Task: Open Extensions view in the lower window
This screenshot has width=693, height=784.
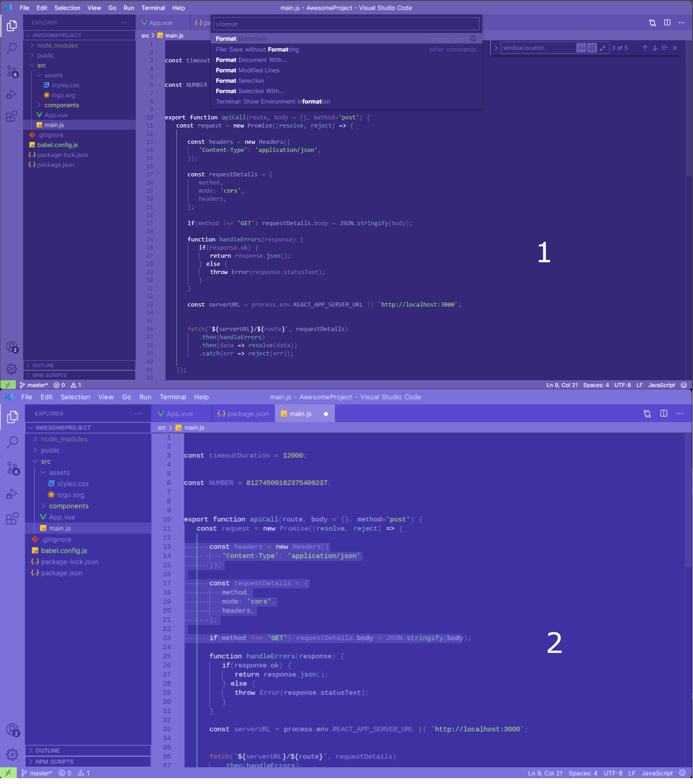Action: (x=13, y=519)
